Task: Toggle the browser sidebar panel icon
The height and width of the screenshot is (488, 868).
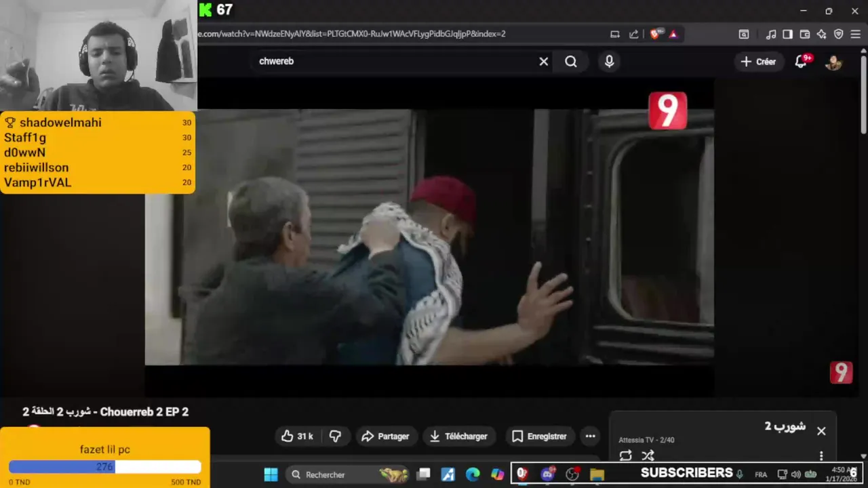Action: pyautogui.click(x=787, y=34)
